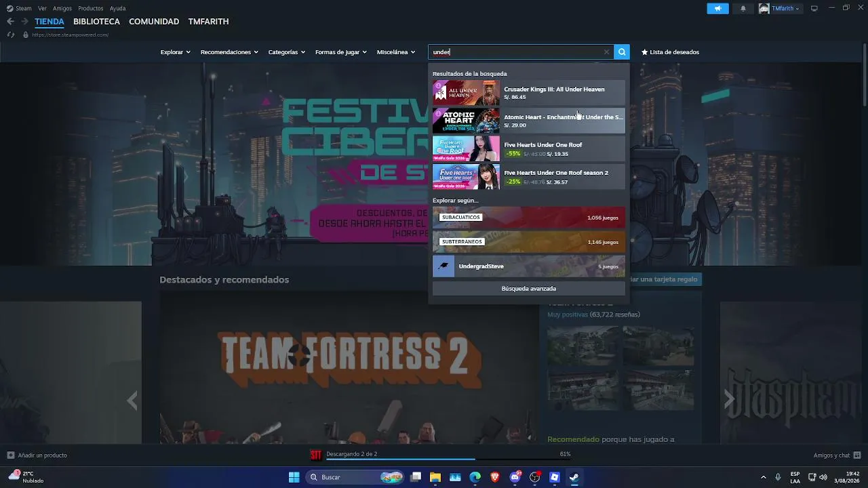Screen dimensions: 868x488
Task: Go forward with the right arrow
Action: [24, 22]
